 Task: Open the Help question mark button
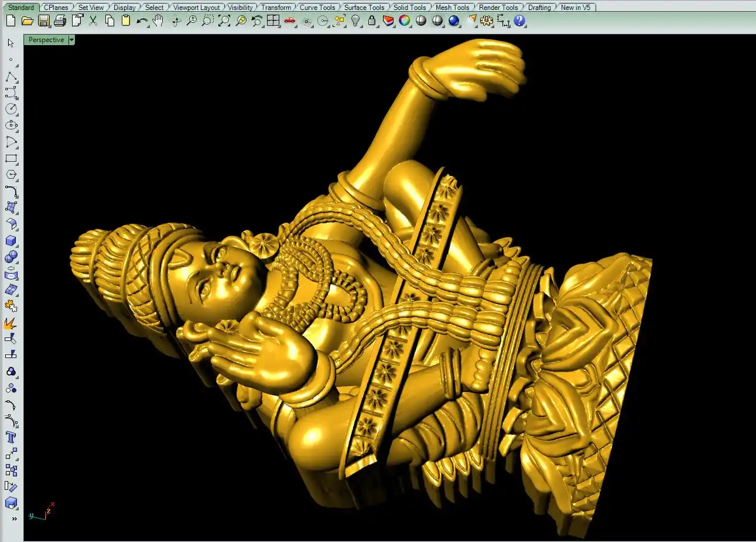tap(519, 21)
